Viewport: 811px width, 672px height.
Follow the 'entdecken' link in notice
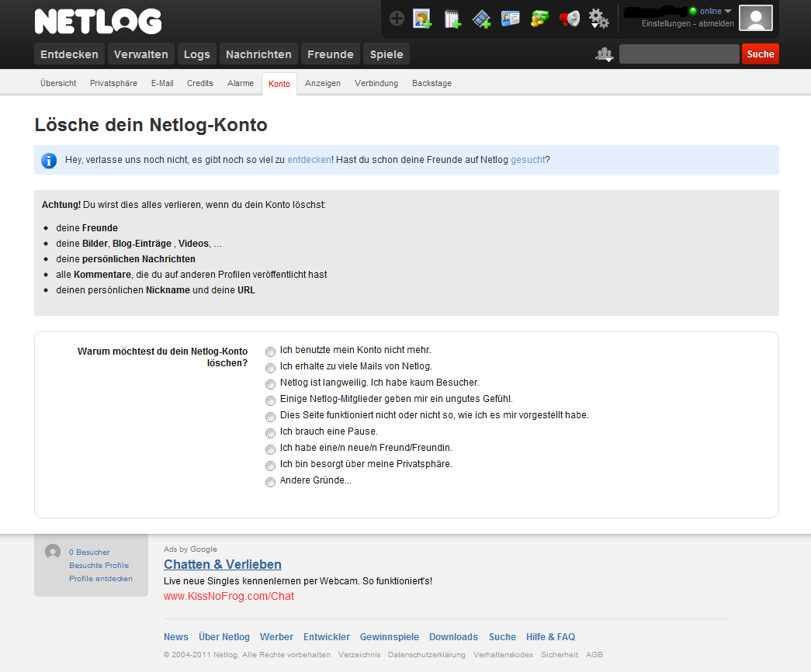[x=310, y=160]
